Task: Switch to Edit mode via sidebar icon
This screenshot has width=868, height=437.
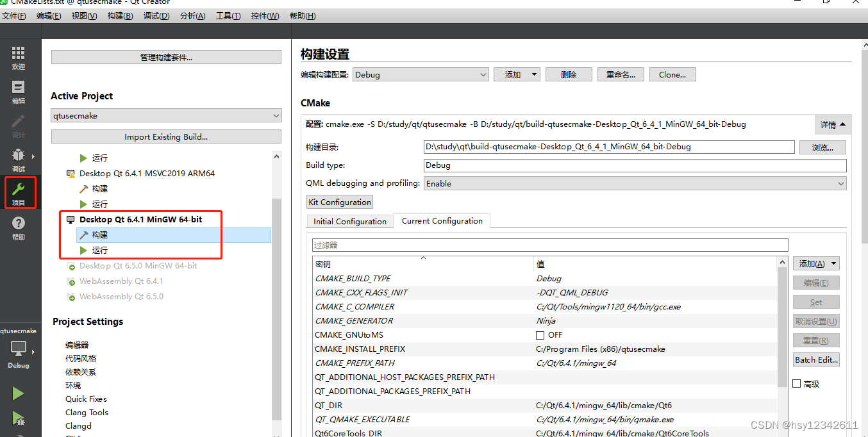Action: pyautogui.click(x=19, y=90)
